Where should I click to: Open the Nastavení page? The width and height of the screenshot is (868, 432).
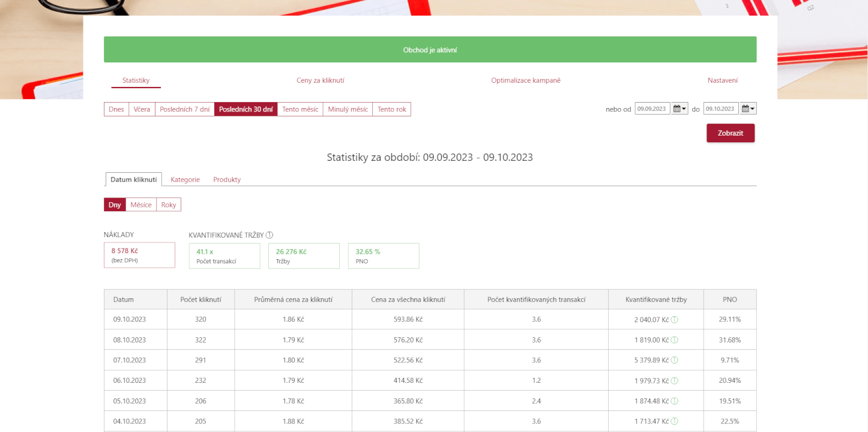click(722, 80)
